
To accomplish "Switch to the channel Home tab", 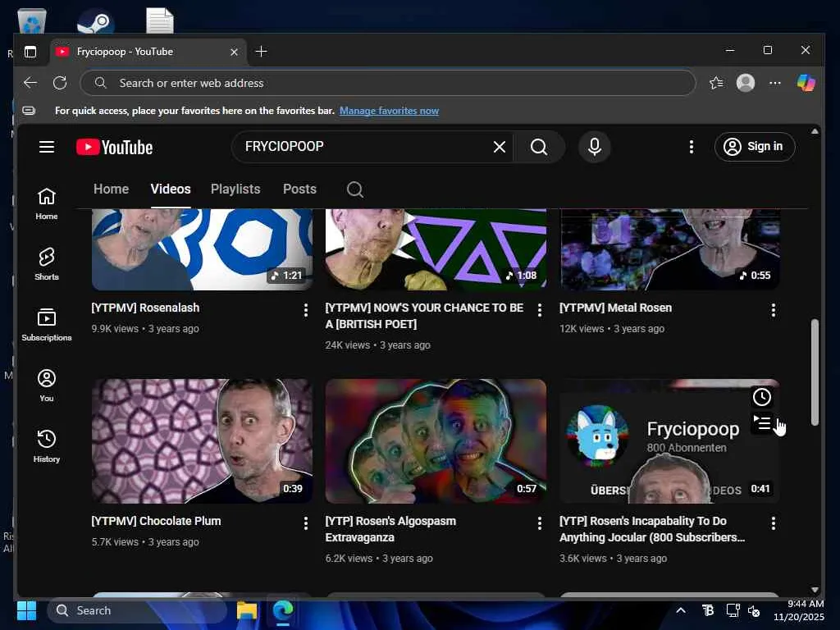I will point(111,189).
